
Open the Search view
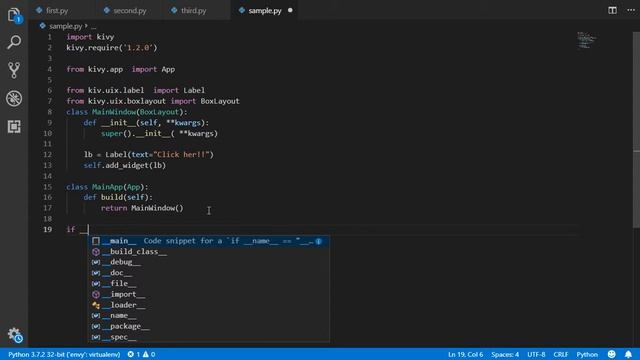click(14, 42)
